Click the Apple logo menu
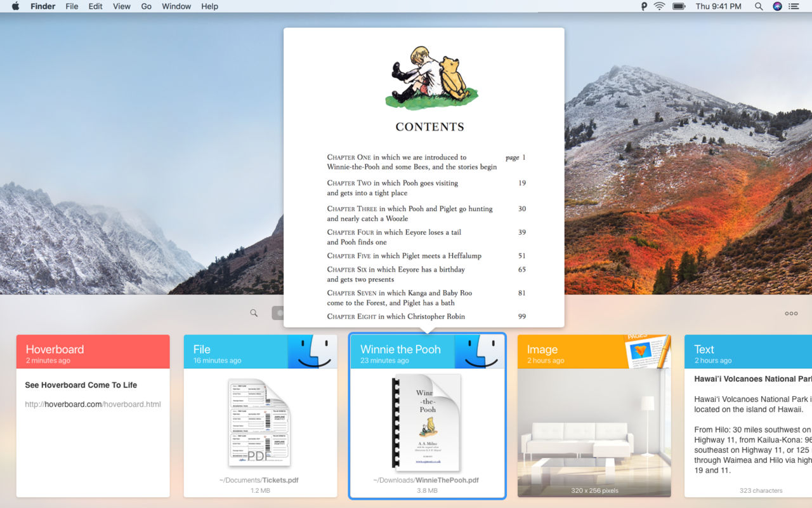Viewport: 812px width, 508px height. pyautogui.click(x=15, y=6)
